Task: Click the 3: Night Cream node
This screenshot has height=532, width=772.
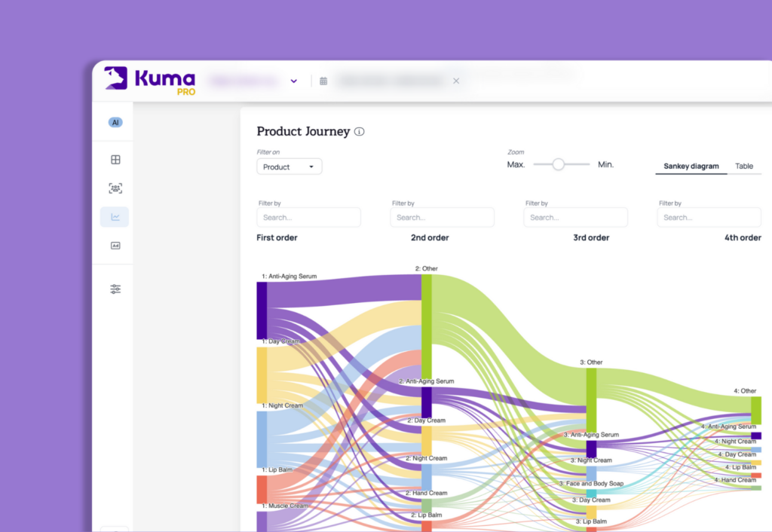Action: 591,473
